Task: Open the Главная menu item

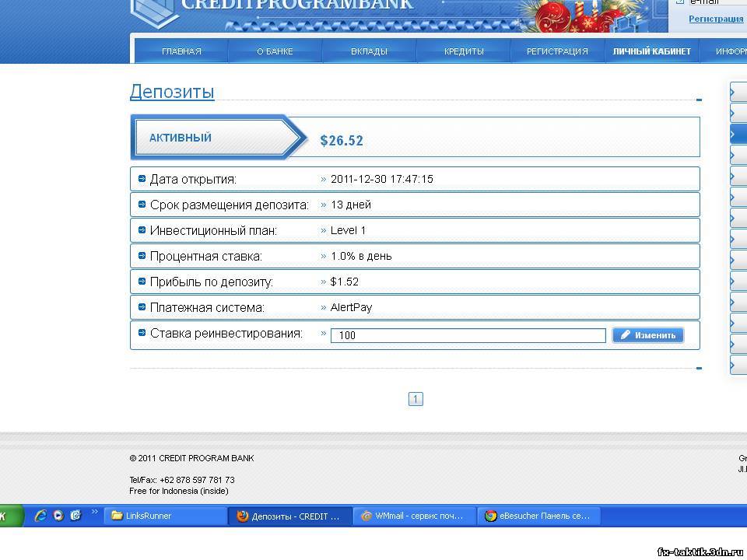Action: (x=181, y=51)
